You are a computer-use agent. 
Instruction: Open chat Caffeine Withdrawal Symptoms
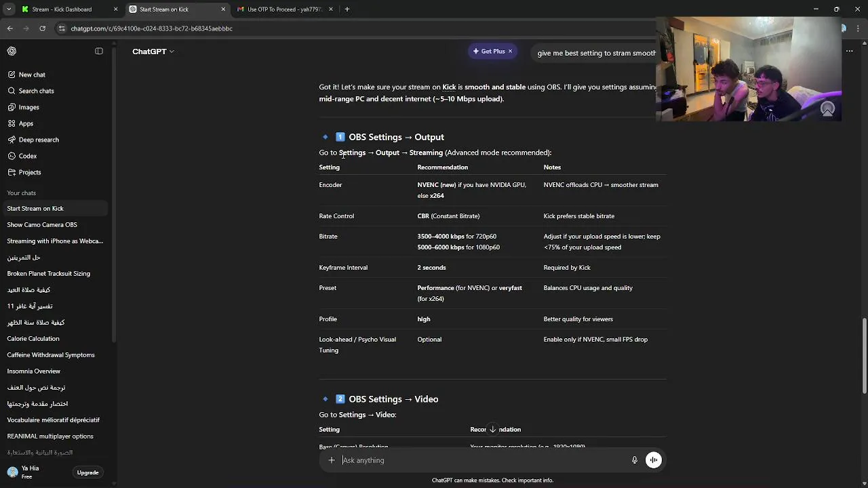(51, 355)
